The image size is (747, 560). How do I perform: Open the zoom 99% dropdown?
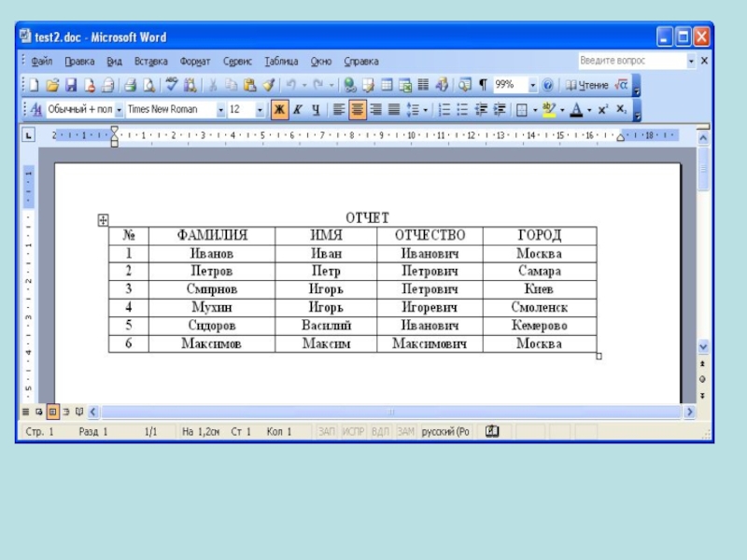click(x=532, y=85)
